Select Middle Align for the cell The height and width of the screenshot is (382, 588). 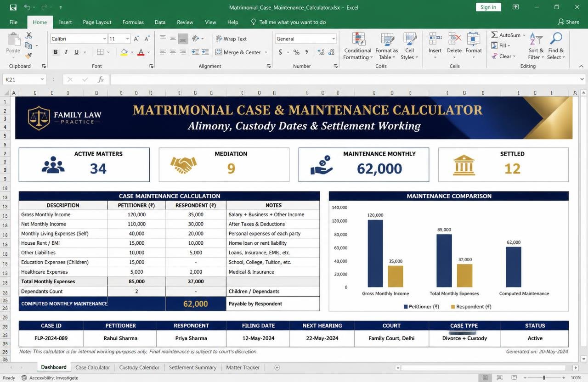click(173, 39)
